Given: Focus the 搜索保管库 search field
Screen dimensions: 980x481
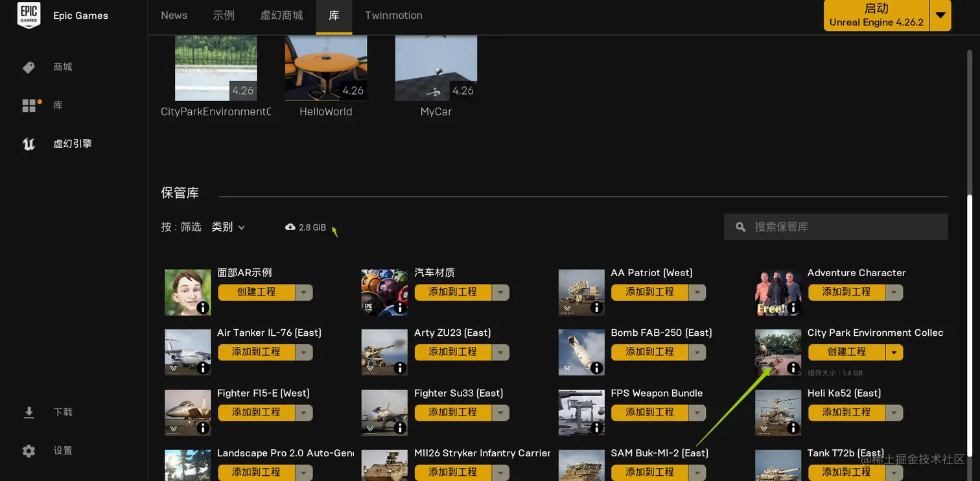Looking at the screenshot, I should point(836,227).
